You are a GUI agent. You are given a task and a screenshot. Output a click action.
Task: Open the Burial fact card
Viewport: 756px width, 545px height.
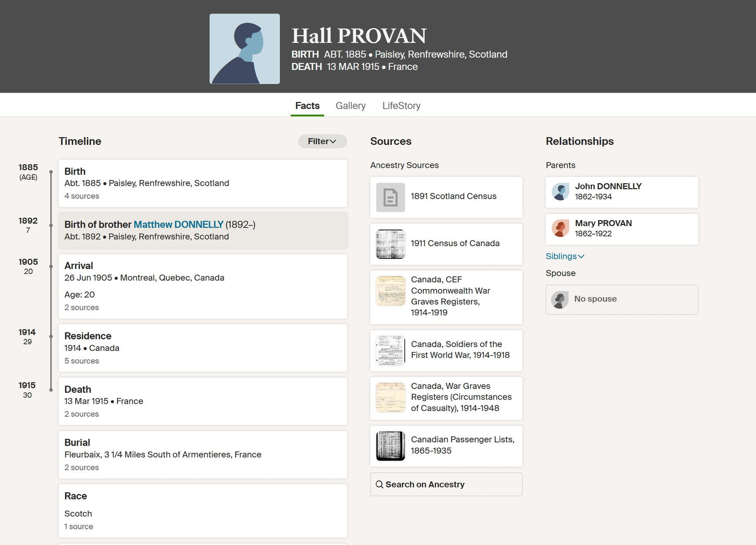202,454
